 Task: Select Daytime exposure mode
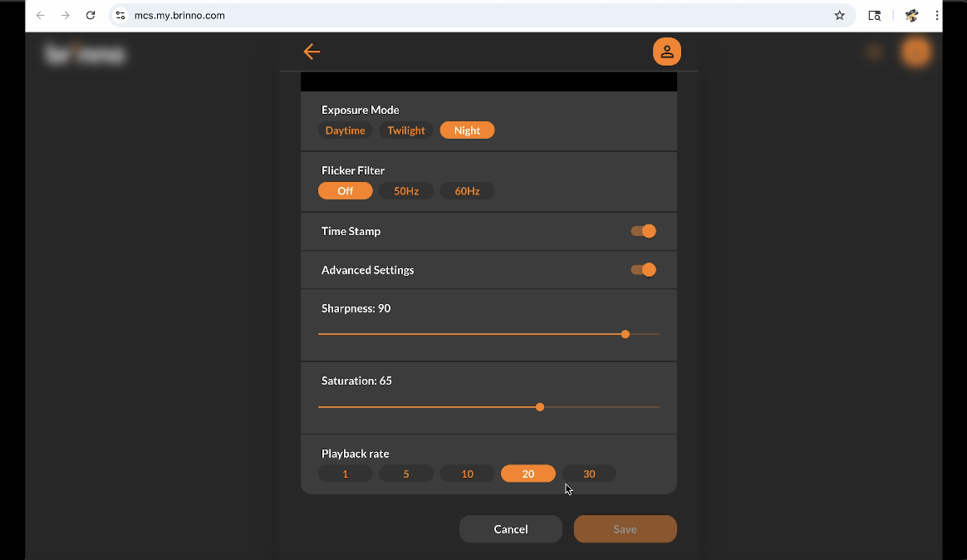(345, 130)
